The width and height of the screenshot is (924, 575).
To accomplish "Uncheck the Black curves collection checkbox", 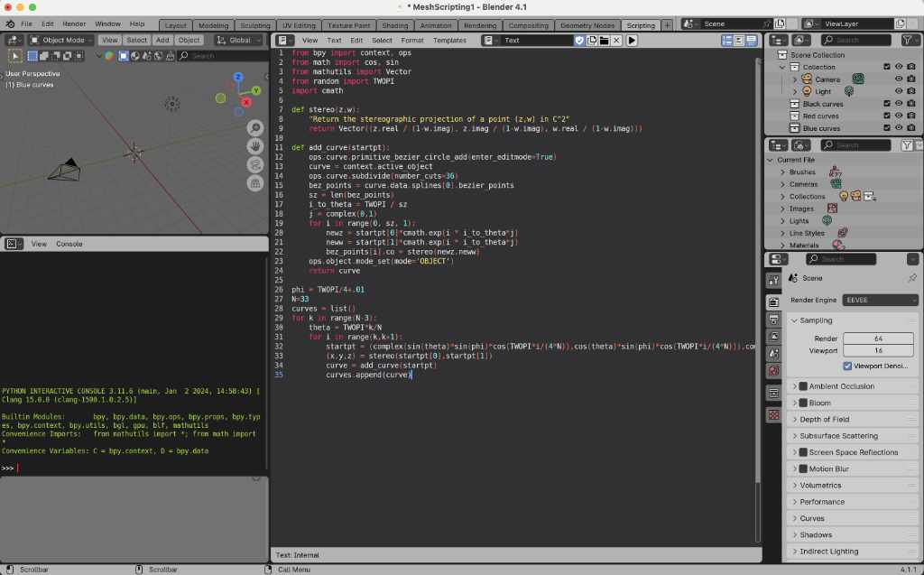I will [887, 104].
